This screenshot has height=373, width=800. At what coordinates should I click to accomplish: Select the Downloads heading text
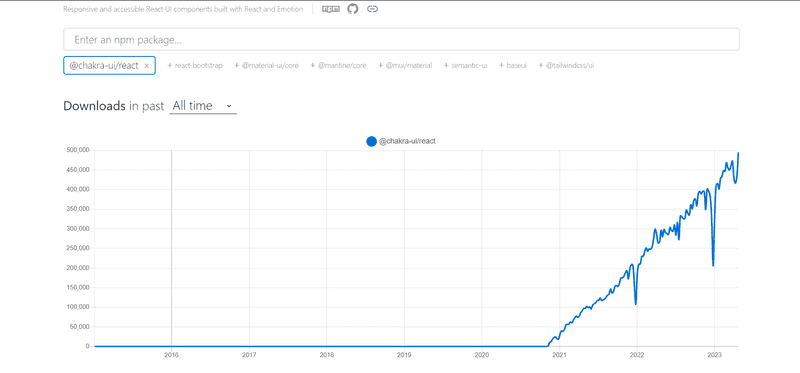94,106
